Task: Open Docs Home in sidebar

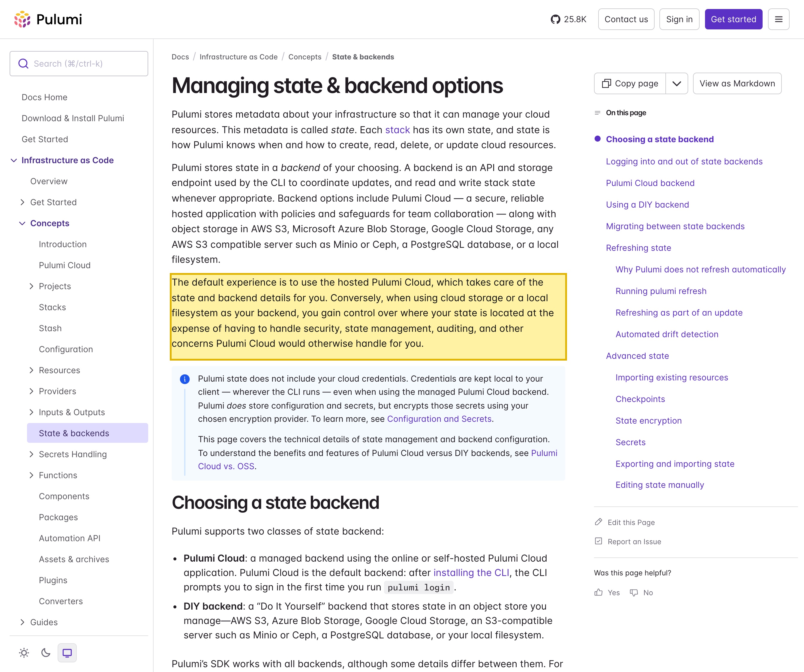Action: coord(44,97)
